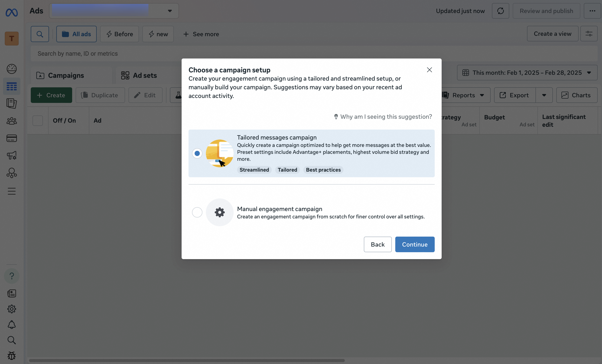This screenshot has width=602, height=364.
Task: Select Manual engagement campaign radio button
Action: [x=197, y=212]
